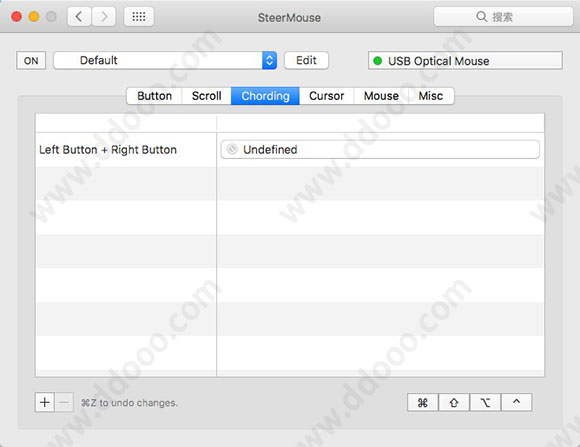Select the Chording tab
This screenshot has height=447, width=580.
pos(265,96)
